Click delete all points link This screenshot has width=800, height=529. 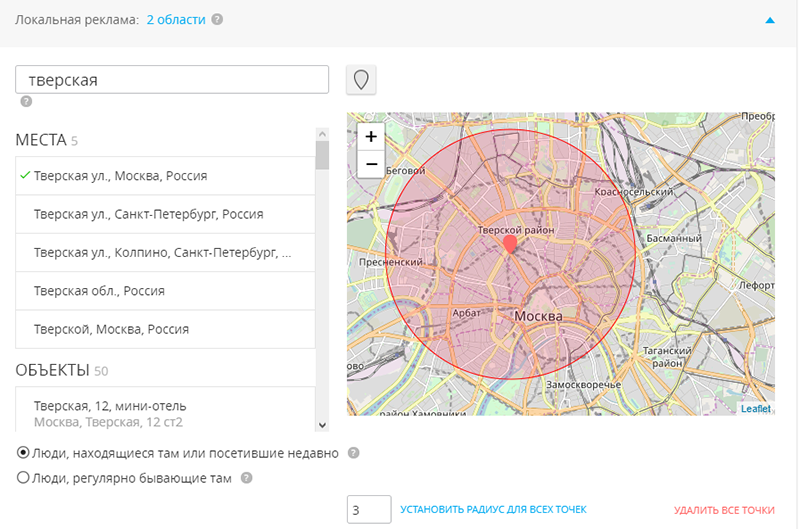724,510
